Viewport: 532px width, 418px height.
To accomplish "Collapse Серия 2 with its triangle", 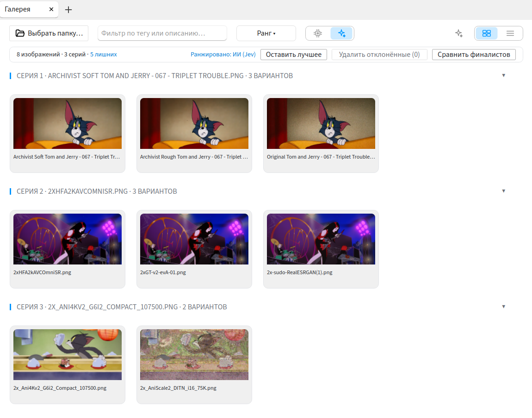I will (x=503, y=191).
